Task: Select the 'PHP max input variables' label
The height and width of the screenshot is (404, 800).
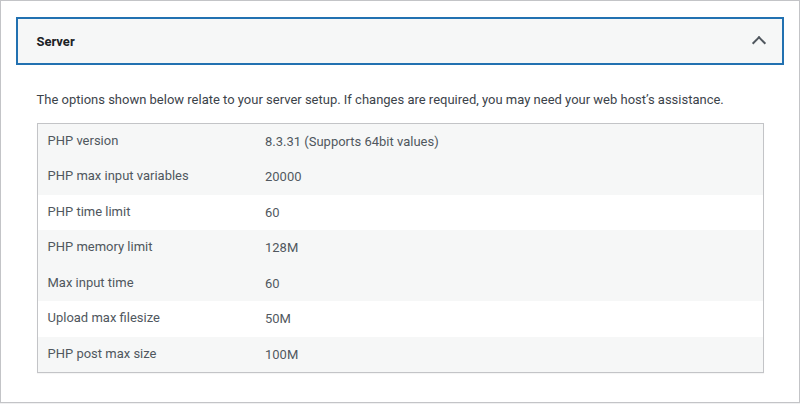Action: coord(118,176)
